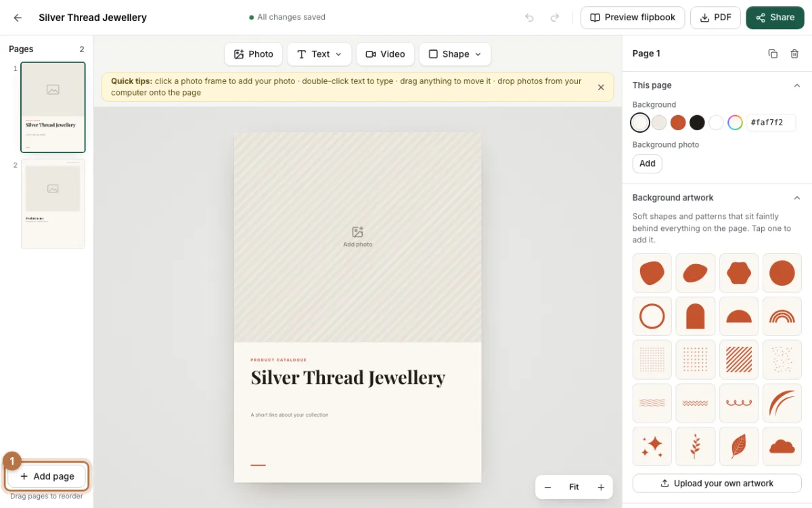Image resolution: width=812 pixels, height=508 pixels.
Task: Add the rainbow arcs artwork
Action: point(782,316)
